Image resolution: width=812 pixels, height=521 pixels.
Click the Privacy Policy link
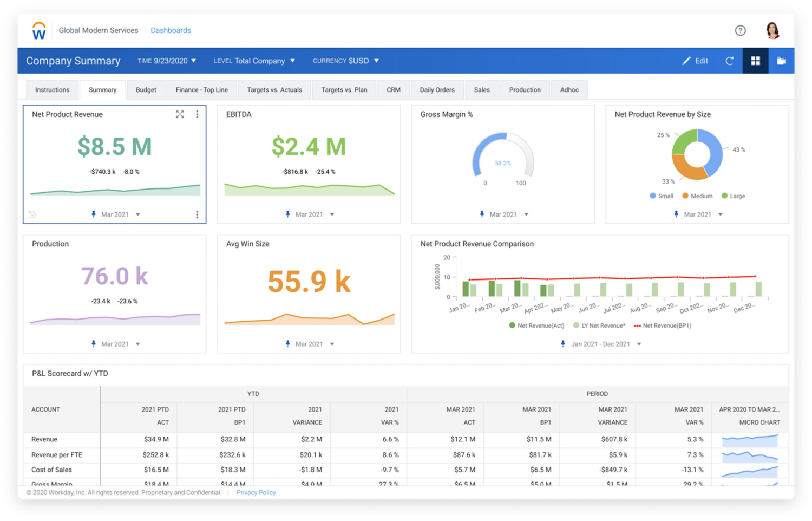click(256, 492)
